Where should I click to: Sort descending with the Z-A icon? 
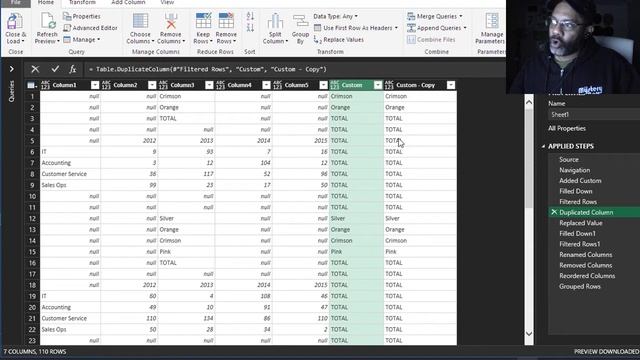(x=250, y=28)
